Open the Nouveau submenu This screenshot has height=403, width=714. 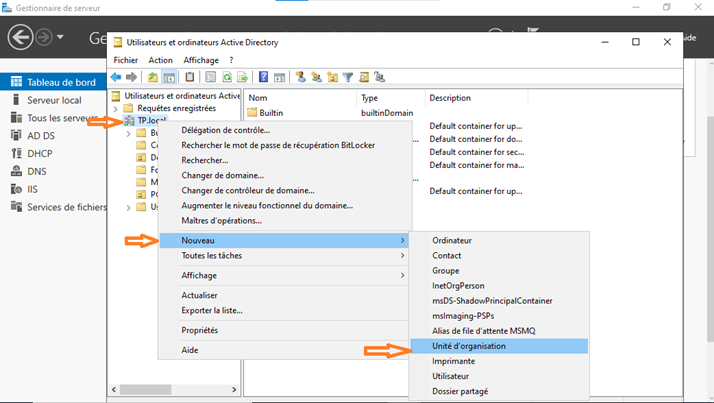pyautogui.click(x=285, y=240)
